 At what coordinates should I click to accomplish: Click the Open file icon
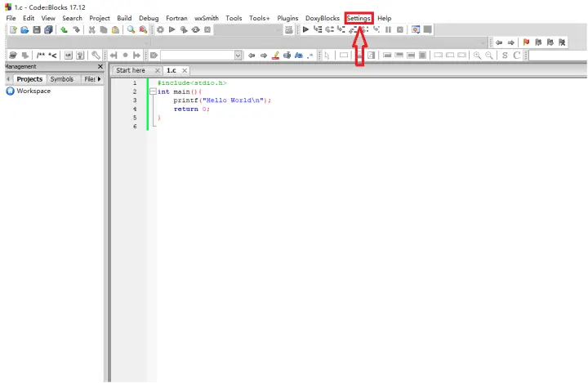24,29
